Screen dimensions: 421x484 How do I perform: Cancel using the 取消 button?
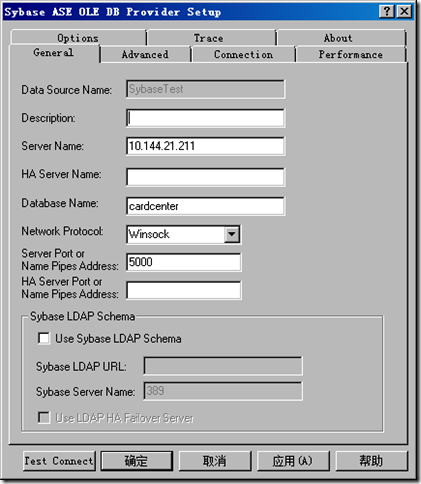(x=215, y=461)
